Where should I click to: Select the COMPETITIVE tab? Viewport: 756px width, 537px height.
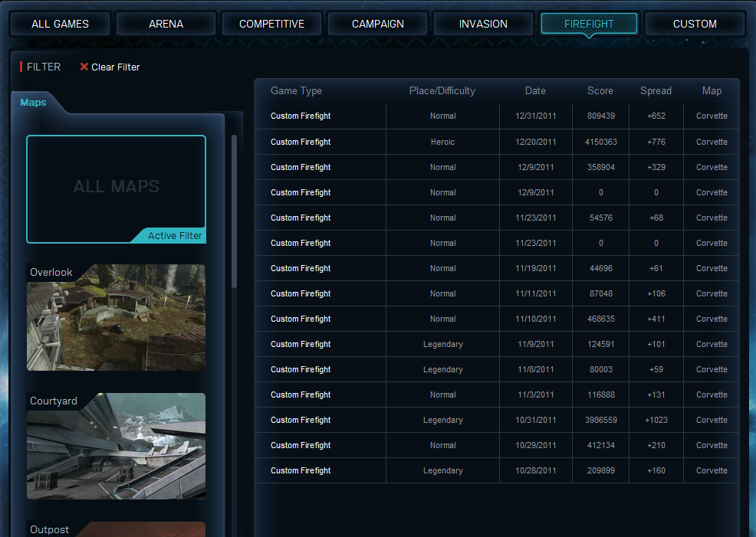271,24
